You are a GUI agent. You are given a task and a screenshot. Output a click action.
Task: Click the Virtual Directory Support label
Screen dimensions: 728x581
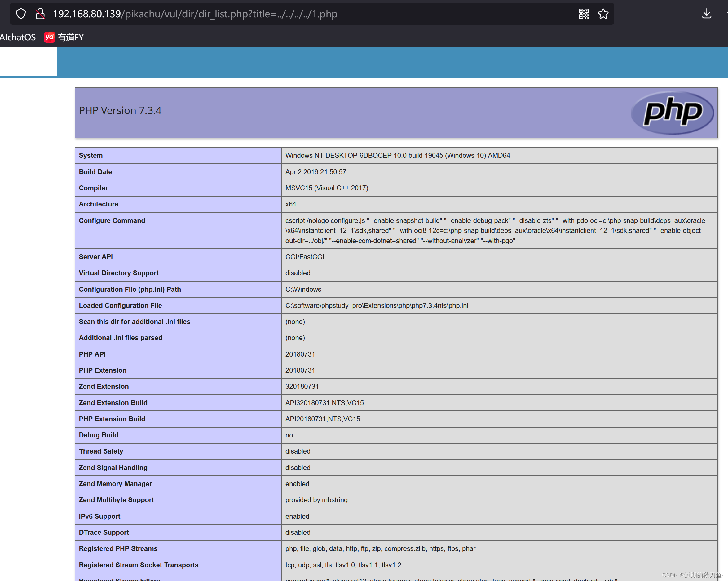pos(119,273)
